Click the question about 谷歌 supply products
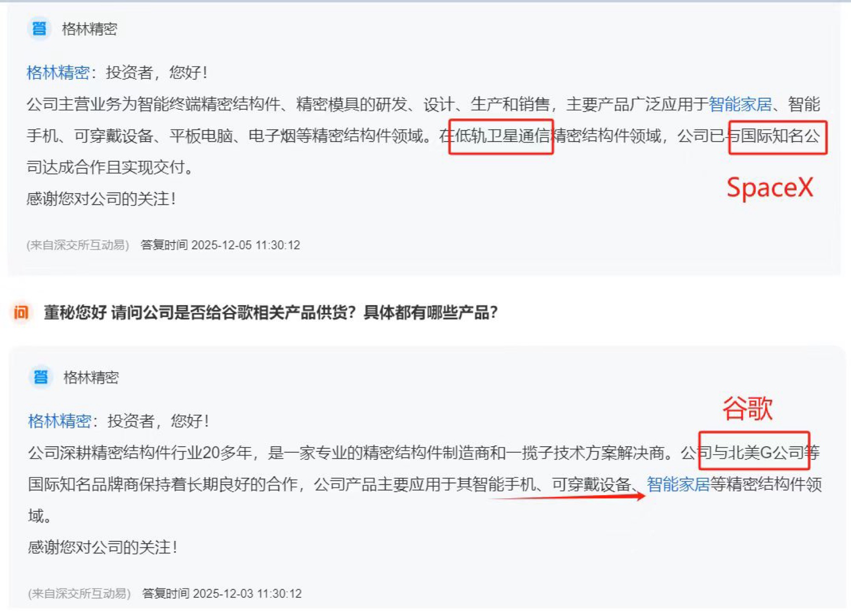The image size is (851, 616). click(x=271, y=313)
